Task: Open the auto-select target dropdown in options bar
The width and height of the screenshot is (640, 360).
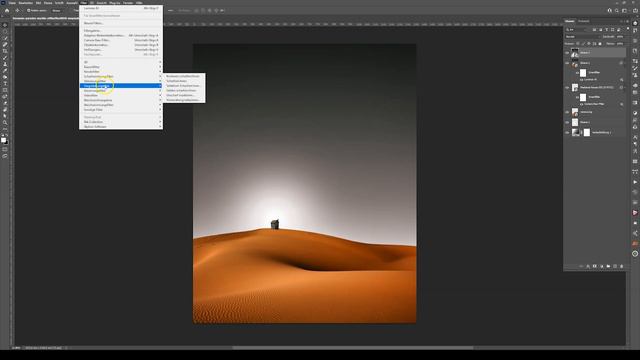Action: click(x=58, y=11)
